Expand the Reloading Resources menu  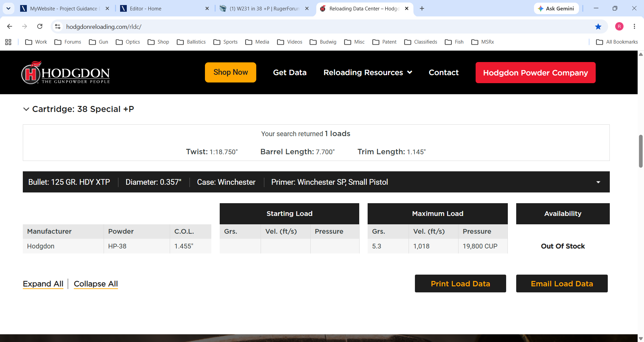368,72
